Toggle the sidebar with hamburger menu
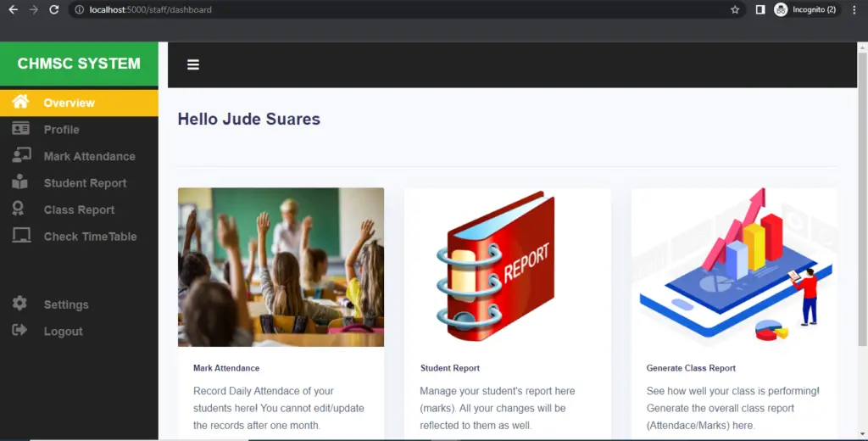Image resolution: width=868 pixels, height=441 pixels. tap(193, 64)
